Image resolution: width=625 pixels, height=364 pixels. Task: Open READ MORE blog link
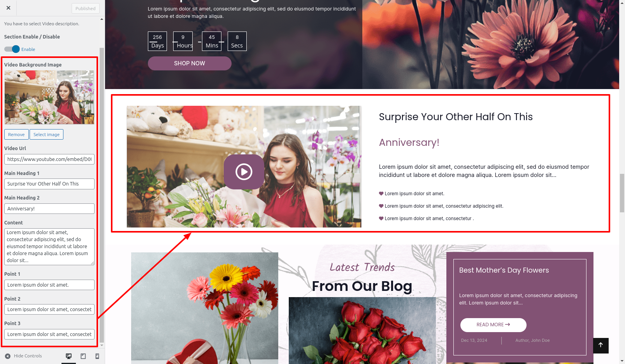pyautogui.click(x=493, y=325)
